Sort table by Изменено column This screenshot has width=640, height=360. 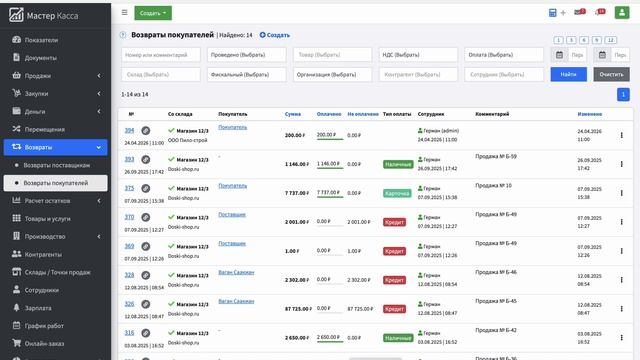click(590, 114)
